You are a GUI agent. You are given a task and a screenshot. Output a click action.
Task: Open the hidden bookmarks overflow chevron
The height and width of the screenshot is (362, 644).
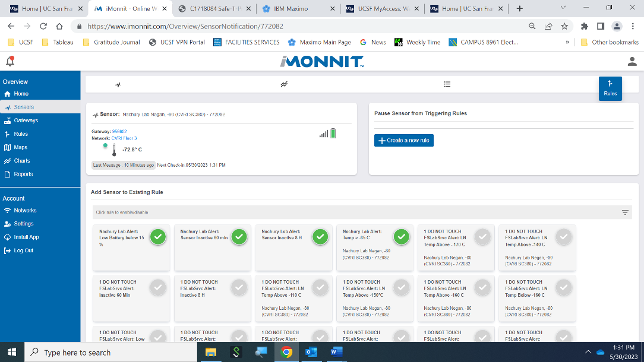click(x=567, y=42)
